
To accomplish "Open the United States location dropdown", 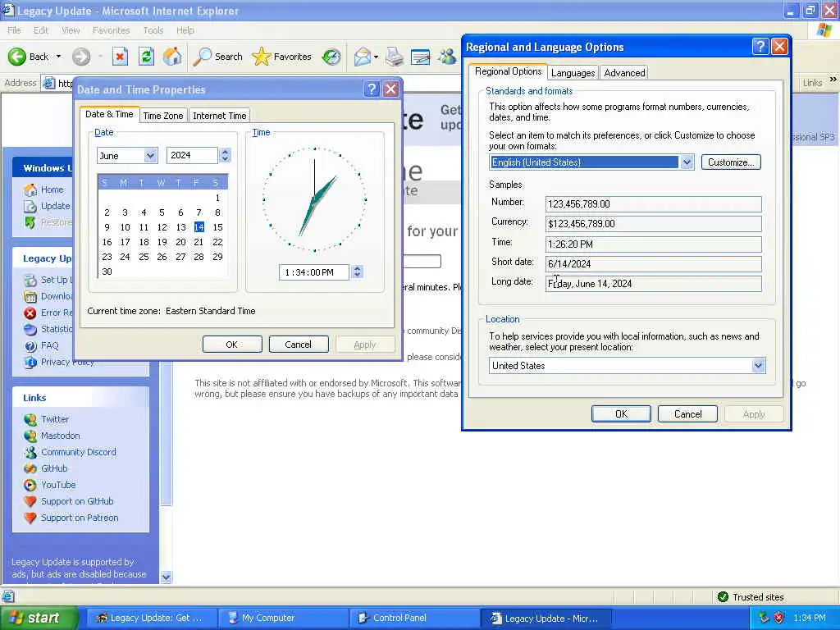I will point(758,365).
